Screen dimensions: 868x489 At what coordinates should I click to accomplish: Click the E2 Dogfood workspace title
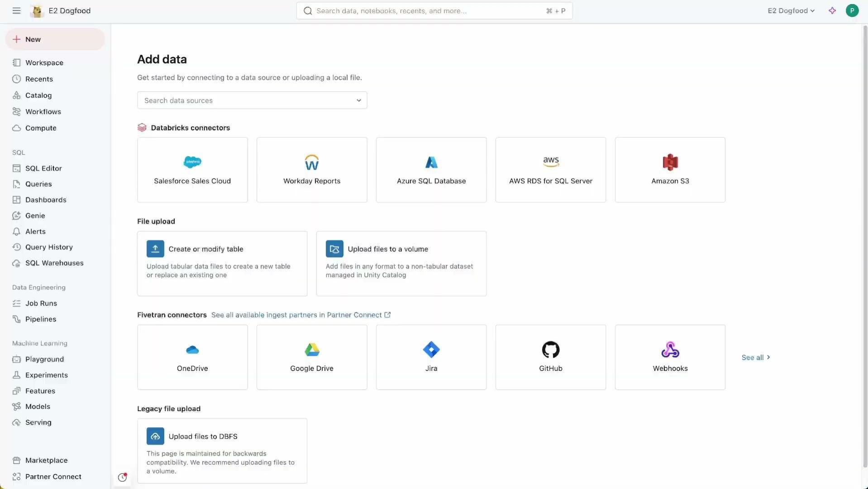pos(69,11)
